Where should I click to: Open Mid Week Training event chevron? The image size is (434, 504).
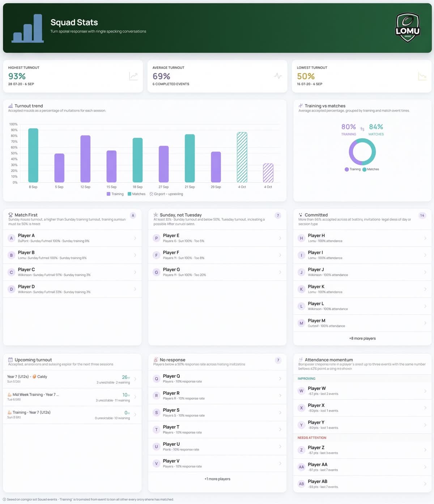pos(135,397)
